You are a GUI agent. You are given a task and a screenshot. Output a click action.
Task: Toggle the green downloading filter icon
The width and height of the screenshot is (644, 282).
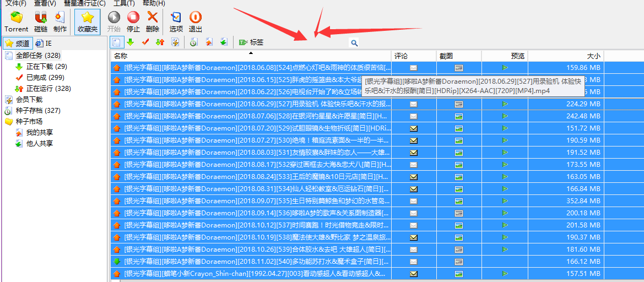click(131, 42)
